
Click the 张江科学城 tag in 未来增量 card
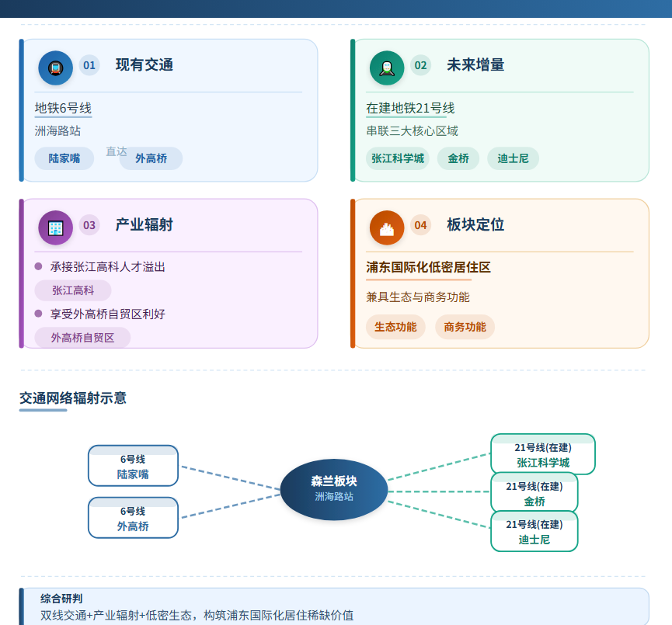(398, 158)
